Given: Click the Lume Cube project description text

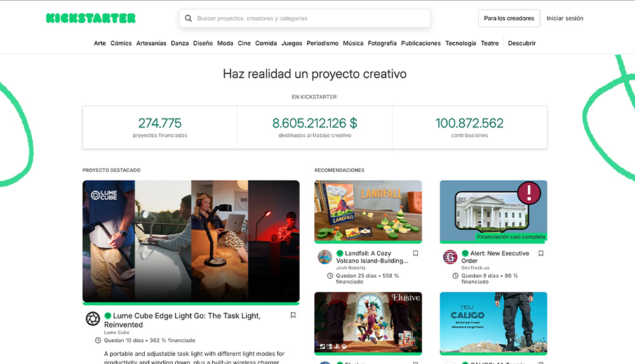Looking at the screenshot, I should (x=194, y=358).
